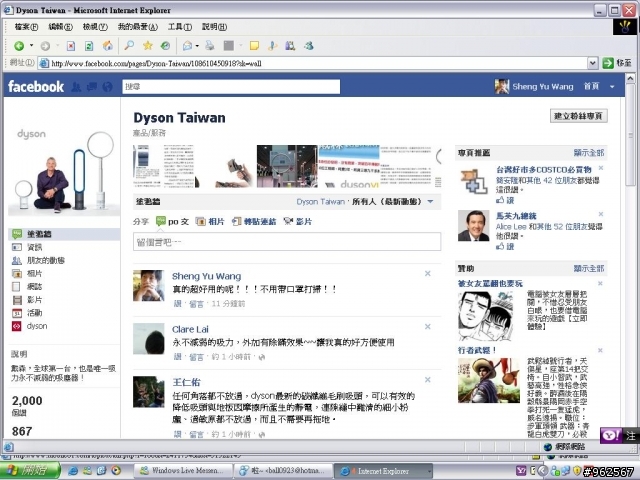Image resolution: width=640 pixels, height=480 pixels.
Task: Click 首頁 link in Facebook header
Action: coord(591,87)
